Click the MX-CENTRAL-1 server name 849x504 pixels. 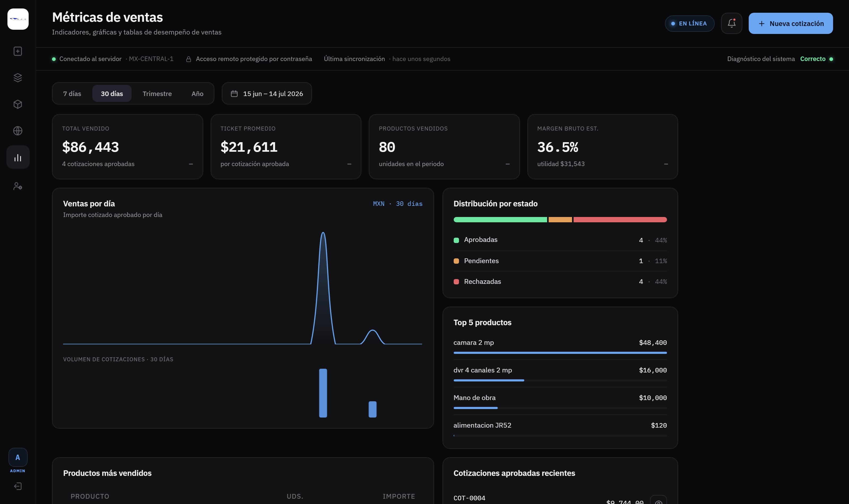pos(151,59)
